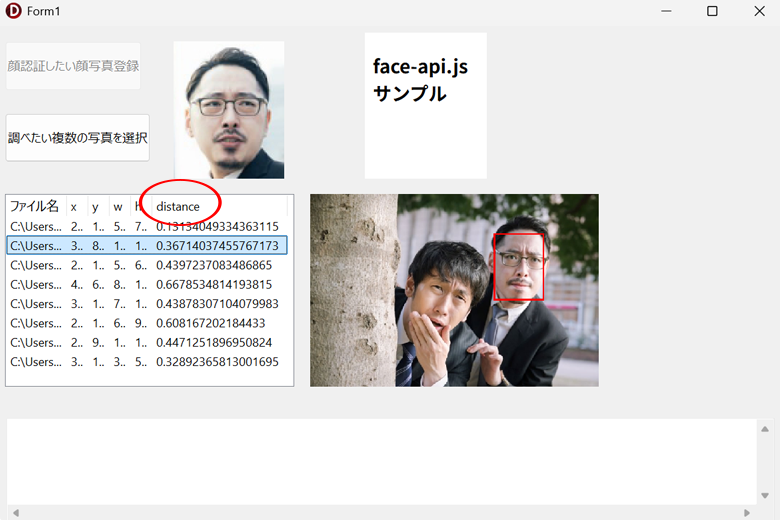780x520 pixels.
Task: Select row with distance 0.4397237083486865
Action: click(147, 265)
